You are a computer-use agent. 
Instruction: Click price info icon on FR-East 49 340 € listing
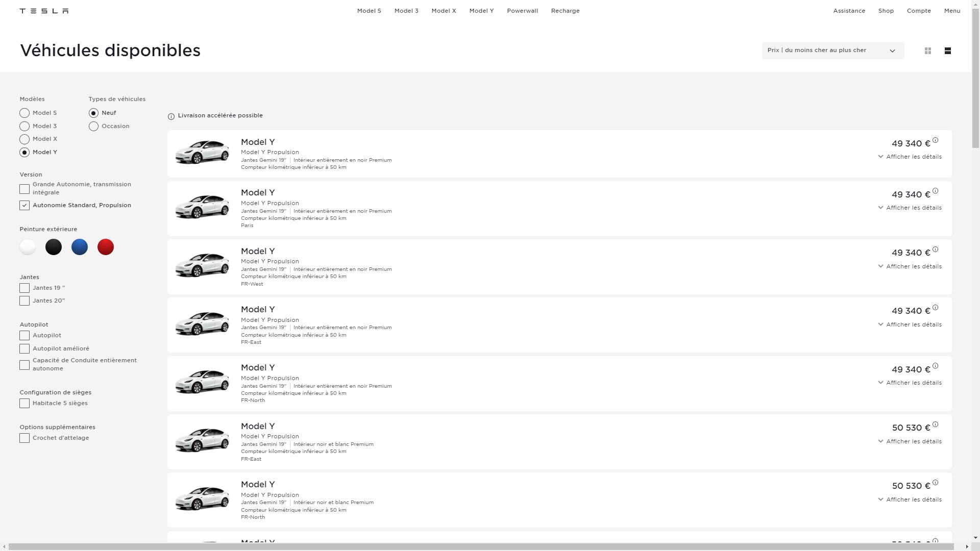[x=935, y=307]
